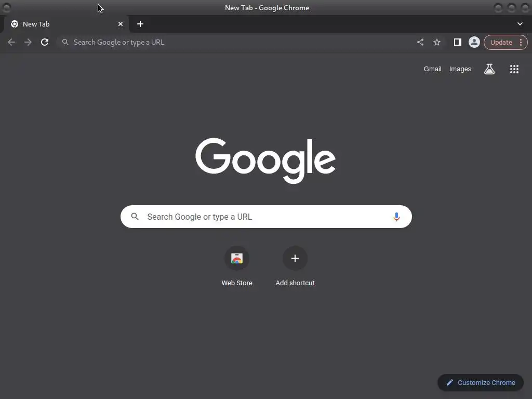The height and width of the screenshot is (399, 532).
Task: Click the Search Google or type a URL box
Action: pyautogui.click(x=266, y=217)
